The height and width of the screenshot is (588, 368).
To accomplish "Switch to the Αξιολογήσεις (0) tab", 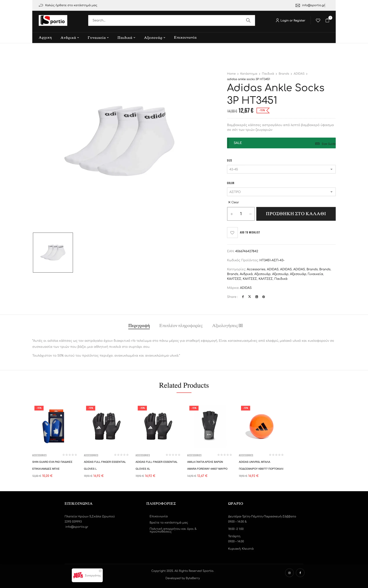I will coord(227,326).
